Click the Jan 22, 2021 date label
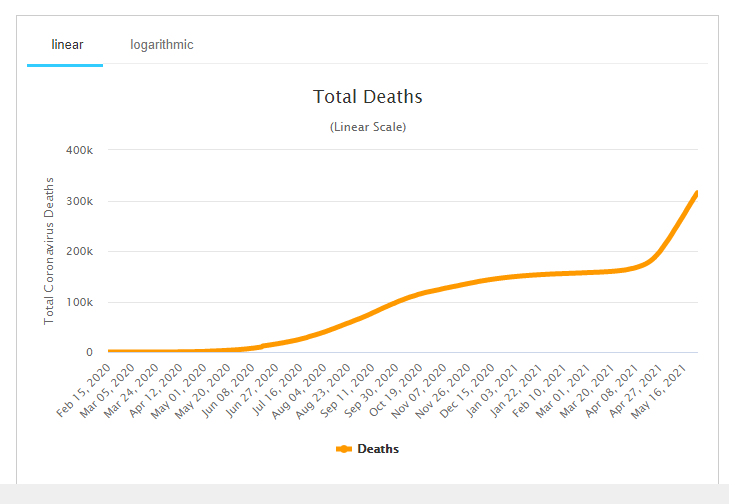The width and height of the screenshot is (729, 504). click(517, 389)
